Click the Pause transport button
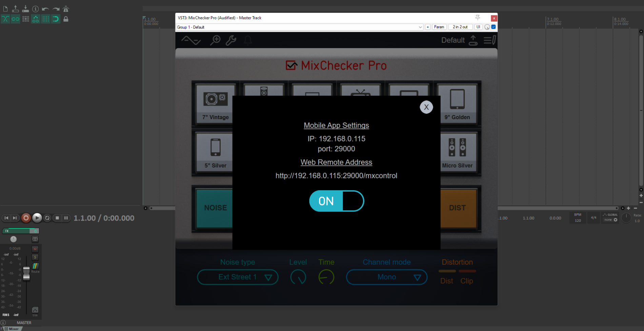Image resolution: width=644 pixels, height=331 pixels. tap(66, 218)
